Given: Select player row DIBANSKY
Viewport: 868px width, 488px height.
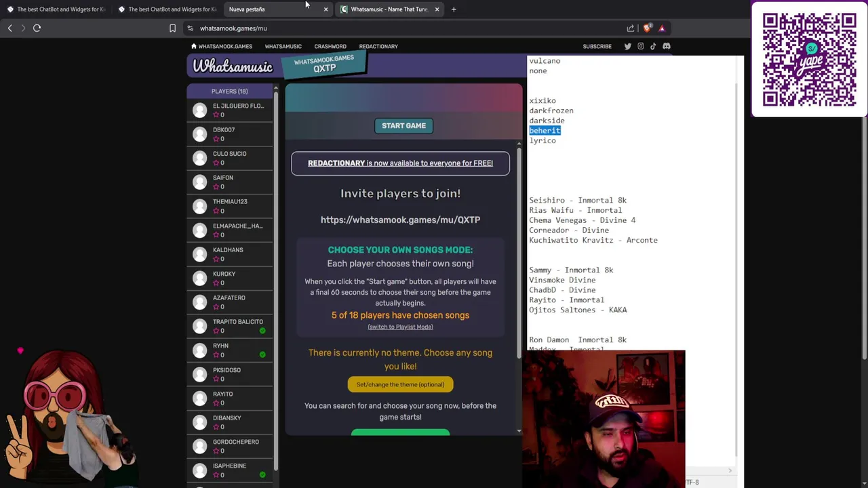Looking at the screenshot, I should coord(230,422).
